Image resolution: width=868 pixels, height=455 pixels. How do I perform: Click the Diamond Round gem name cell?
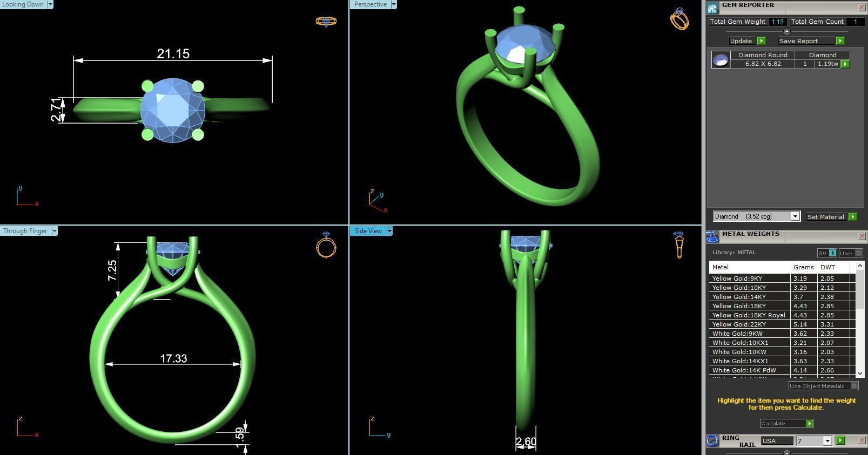(x=763, y=55)
